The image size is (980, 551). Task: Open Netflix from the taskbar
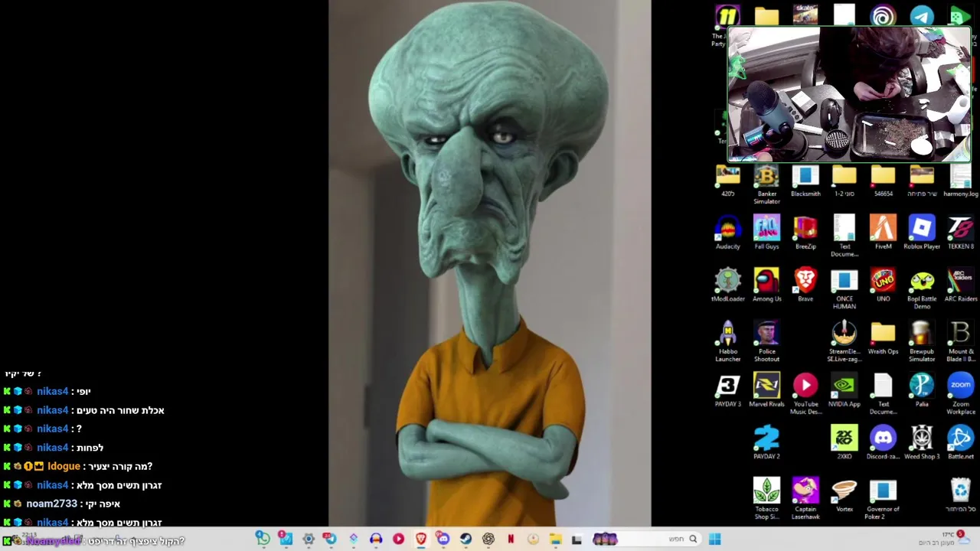tap(511, 540)
